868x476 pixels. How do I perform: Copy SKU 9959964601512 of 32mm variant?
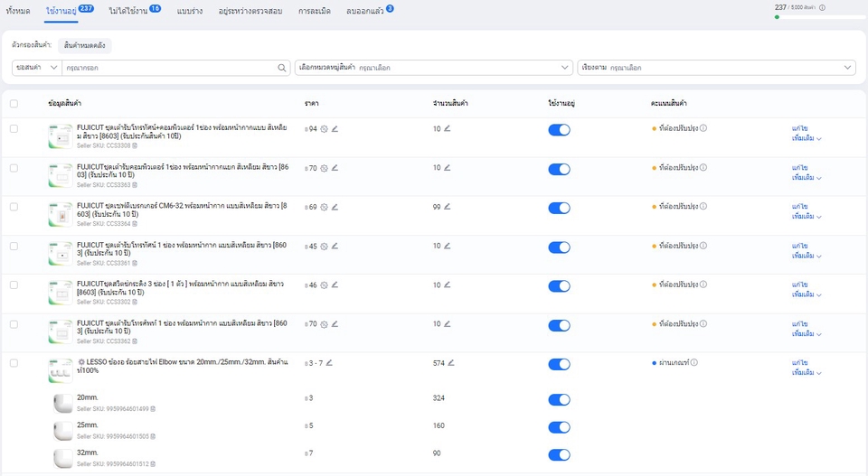[153, 464]
